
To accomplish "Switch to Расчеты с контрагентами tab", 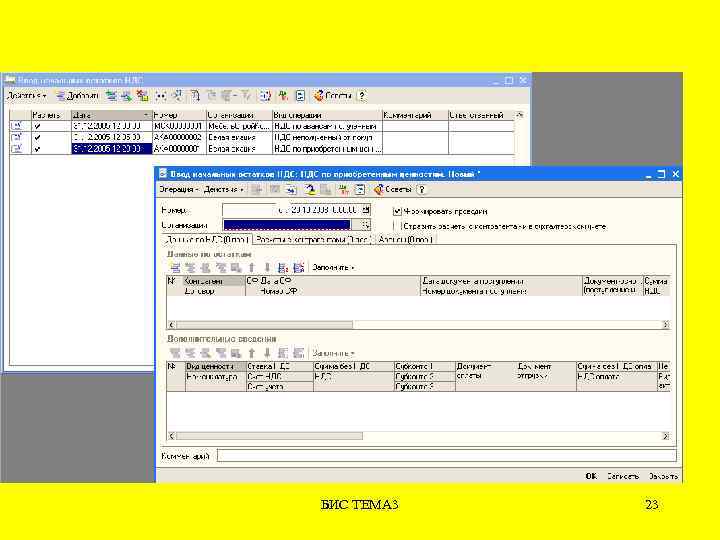I will click(314, 240).
